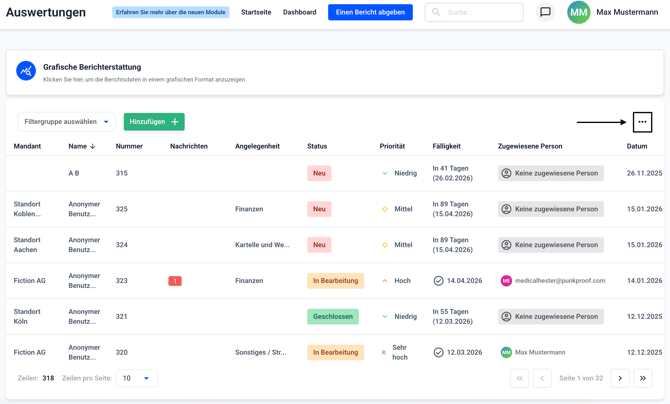
Task: Click Geschlossen status badge in row 321
Action: pos(333,317)
